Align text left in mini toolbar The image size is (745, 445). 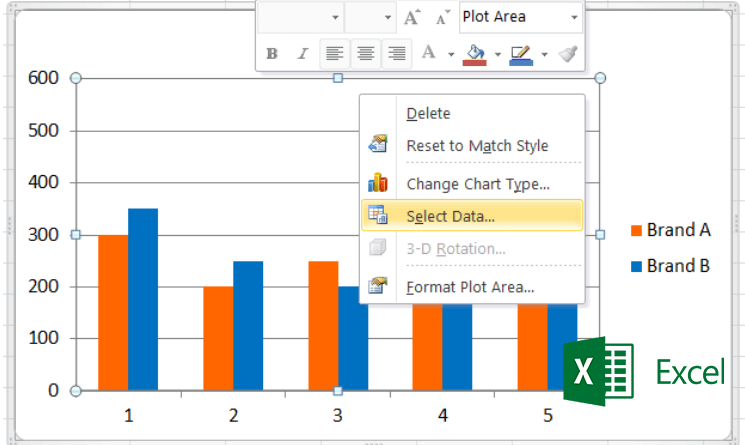tap(334, 54)
